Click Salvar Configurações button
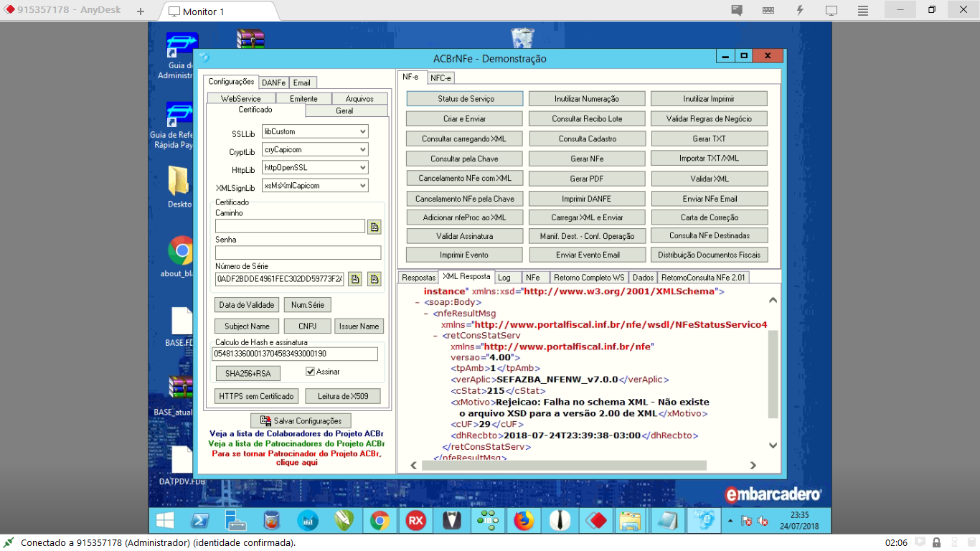 tap(301, 421)
